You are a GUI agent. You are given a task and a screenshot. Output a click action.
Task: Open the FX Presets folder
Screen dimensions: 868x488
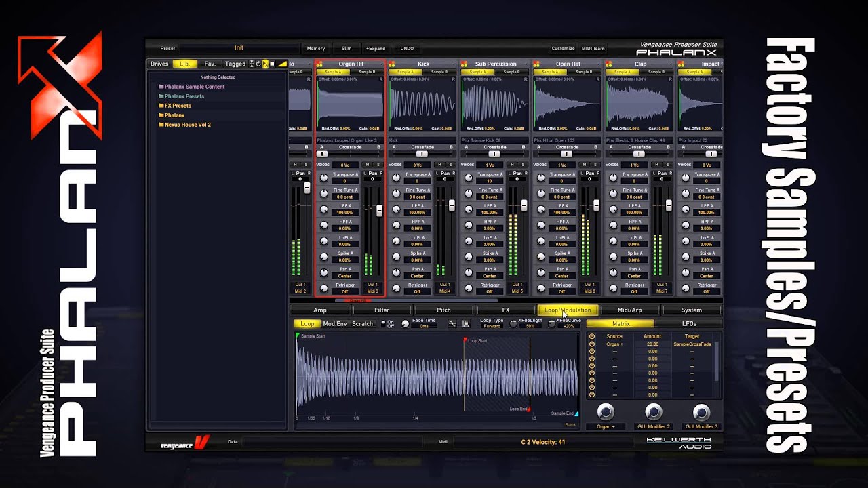click(175, 106)
